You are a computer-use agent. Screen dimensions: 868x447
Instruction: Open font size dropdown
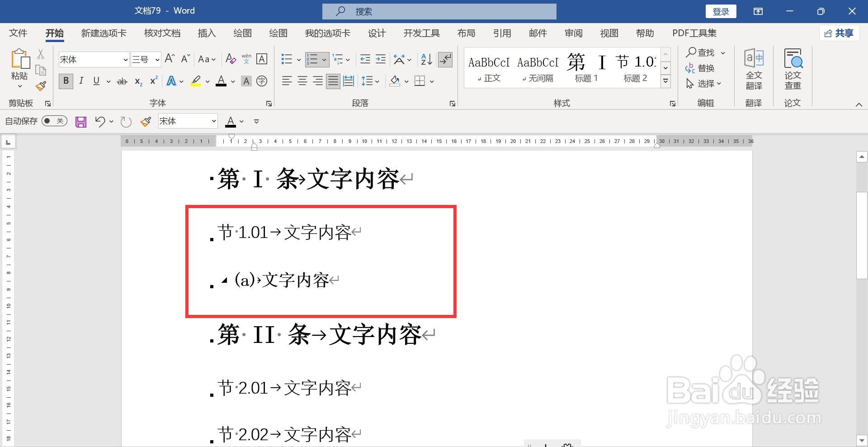(x=157, y=60)
